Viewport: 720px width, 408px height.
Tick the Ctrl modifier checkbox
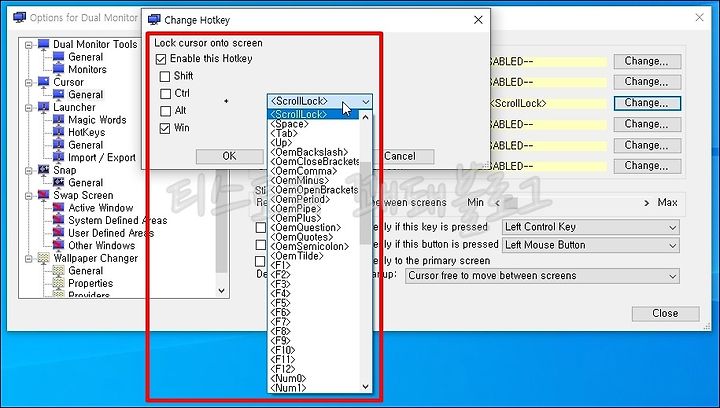click(165, 94)
